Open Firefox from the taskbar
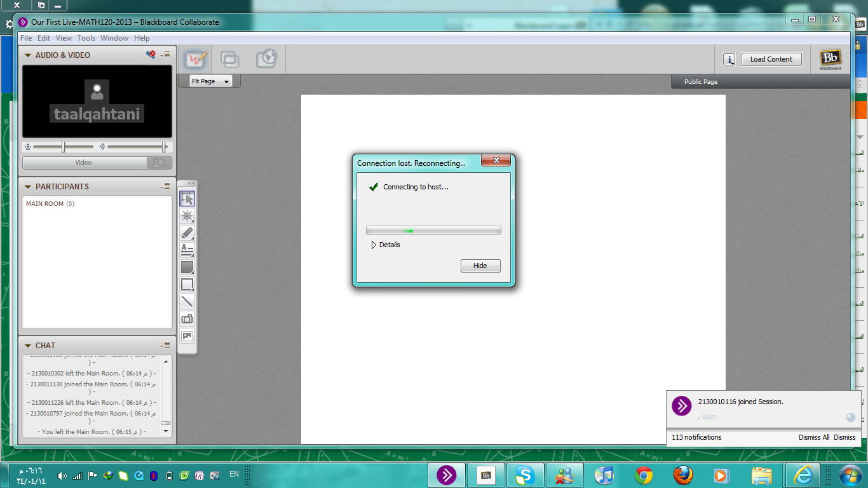 [x=683, y=475]
